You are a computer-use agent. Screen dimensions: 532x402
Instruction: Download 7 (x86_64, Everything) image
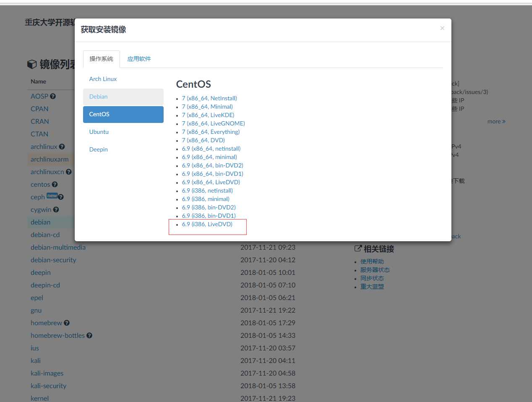pos(211,132)
